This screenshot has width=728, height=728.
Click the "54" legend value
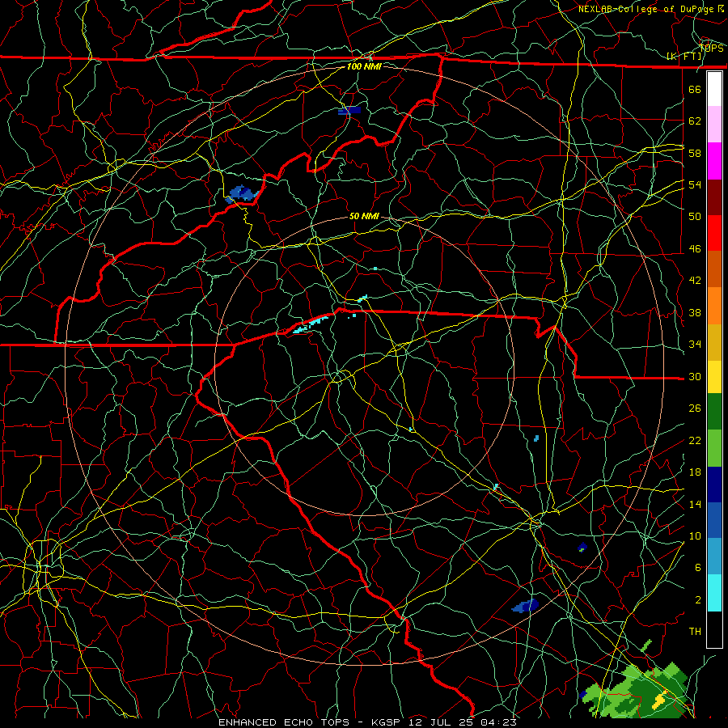(x=695, y=184)
